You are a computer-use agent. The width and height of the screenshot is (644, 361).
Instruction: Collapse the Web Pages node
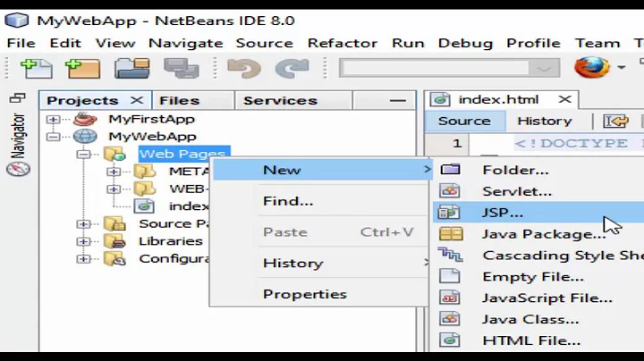[83, 155]
